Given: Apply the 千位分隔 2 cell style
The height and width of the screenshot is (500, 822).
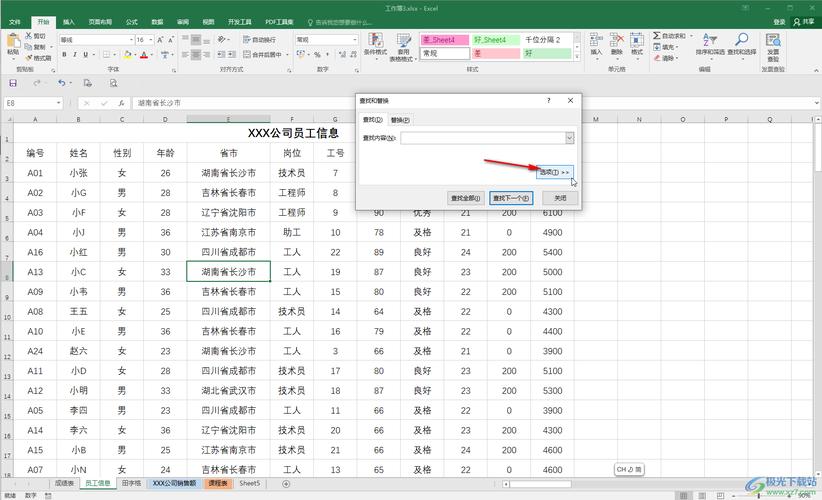Looking at the screenshot, I should pos(546,40).
